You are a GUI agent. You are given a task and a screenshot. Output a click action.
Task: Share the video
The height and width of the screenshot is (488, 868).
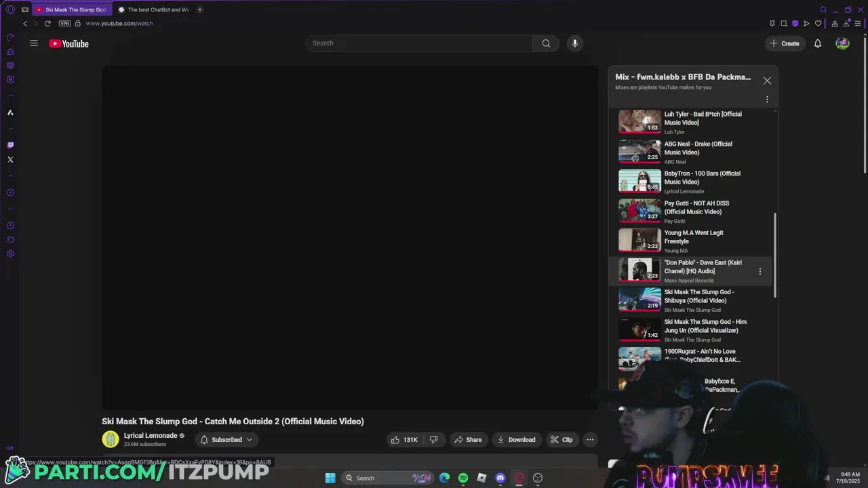468,440
